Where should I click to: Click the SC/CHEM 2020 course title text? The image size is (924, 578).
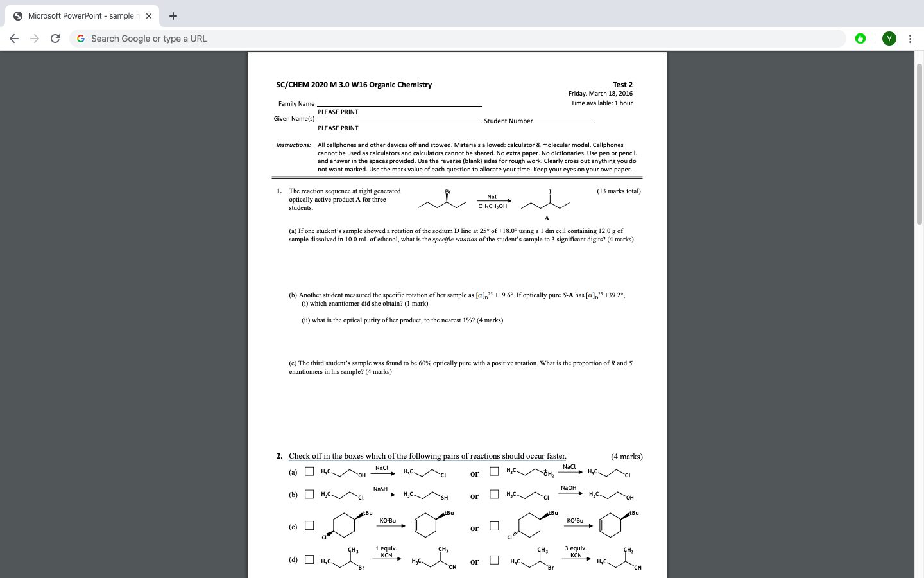(x=354, y=85)
